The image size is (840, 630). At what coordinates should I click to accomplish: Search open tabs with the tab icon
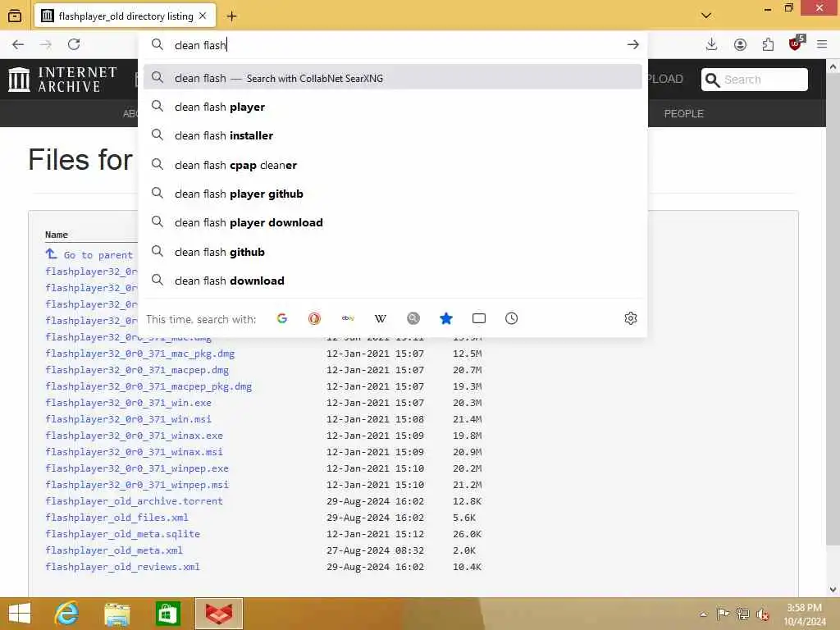(479, 319)
